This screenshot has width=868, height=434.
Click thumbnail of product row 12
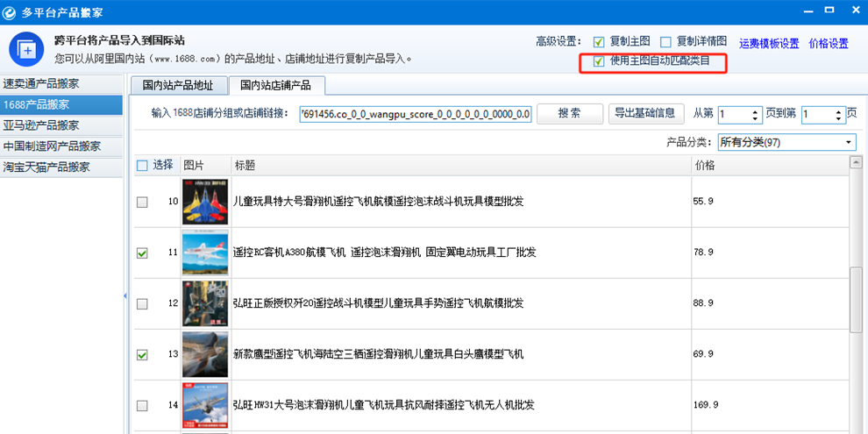coord(205,303)
